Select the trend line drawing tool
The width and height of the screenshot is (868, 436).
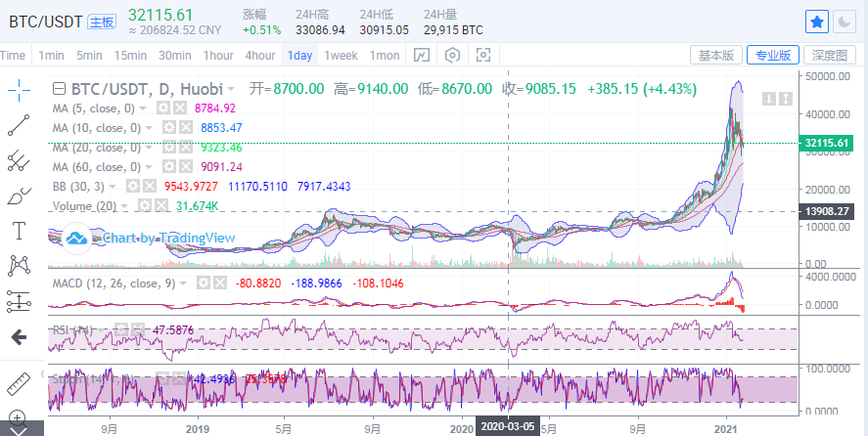click(x=18, y=125)
